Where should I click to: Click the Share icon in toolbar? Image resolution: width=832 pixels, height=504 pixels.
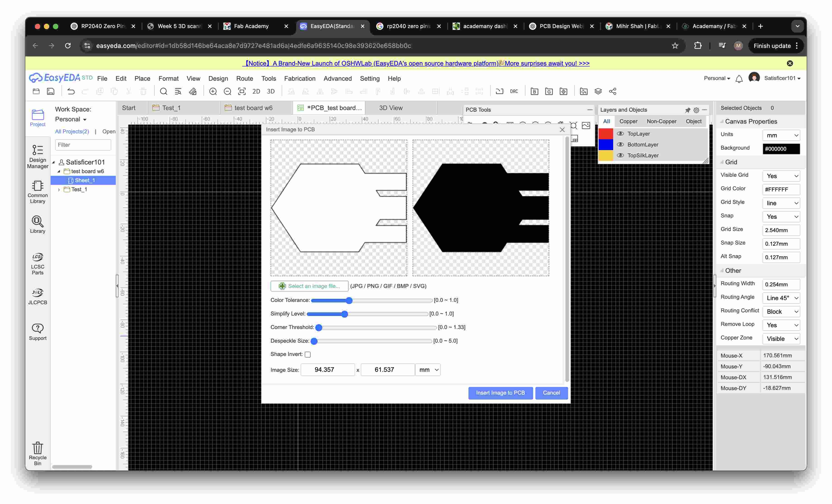click(x=612, y=91)
